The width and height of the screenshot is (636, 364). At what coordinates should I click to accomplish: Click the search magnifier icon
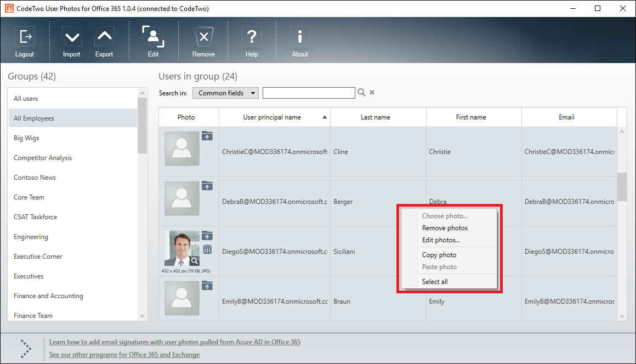click(x=361, y=93)
